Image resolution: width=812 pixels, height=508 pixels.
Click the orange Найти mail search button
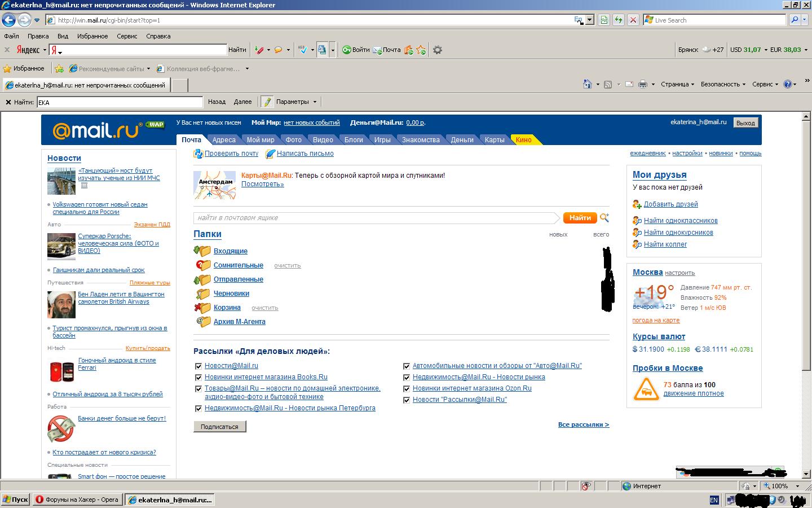(580, 218)
